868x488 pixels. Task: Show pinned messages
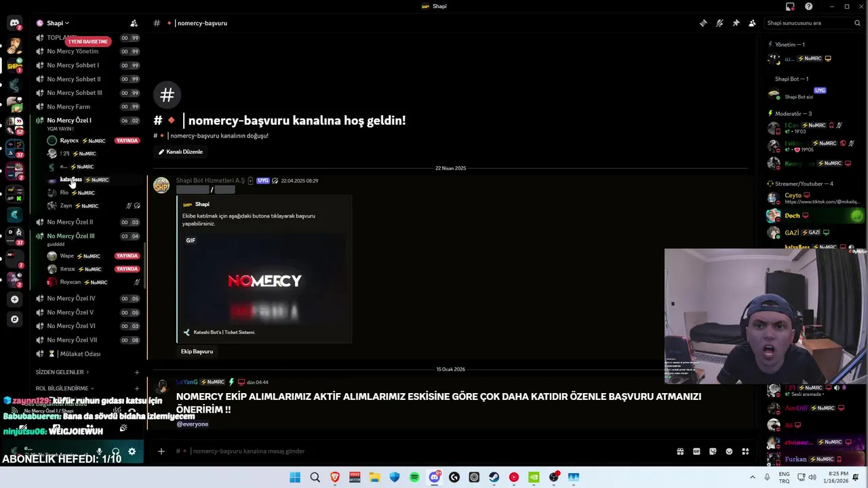pos(736,23)
